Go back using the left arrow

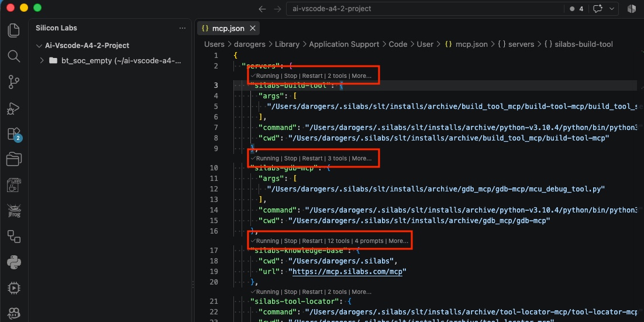tap(262, 9)
